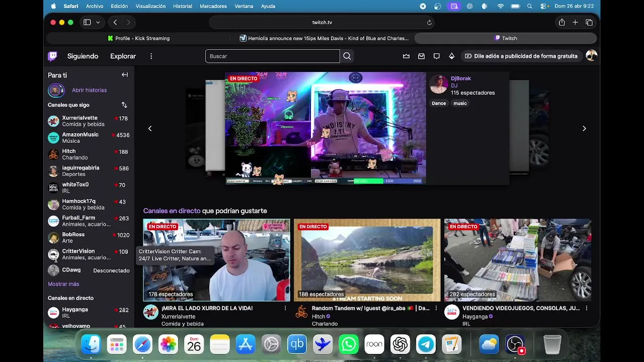Click the Twitch logo home icon

pos(52,56)
